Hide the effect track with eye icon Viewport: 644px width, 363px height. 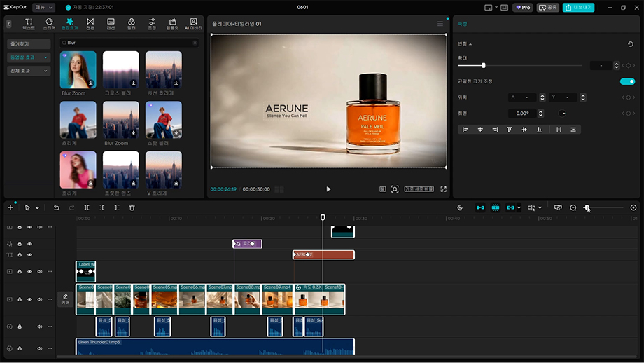tap(29, 244)
